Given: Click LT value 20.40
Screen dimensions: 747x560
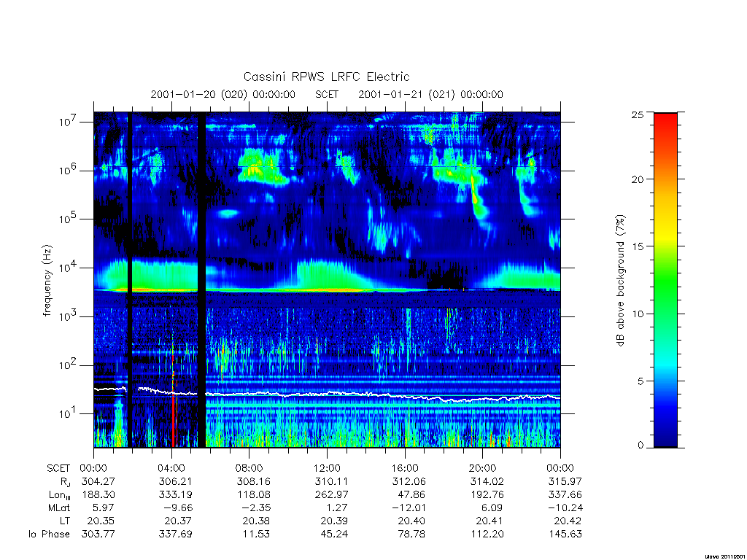Looking at the screenshot, I should [x=411, y=521].
